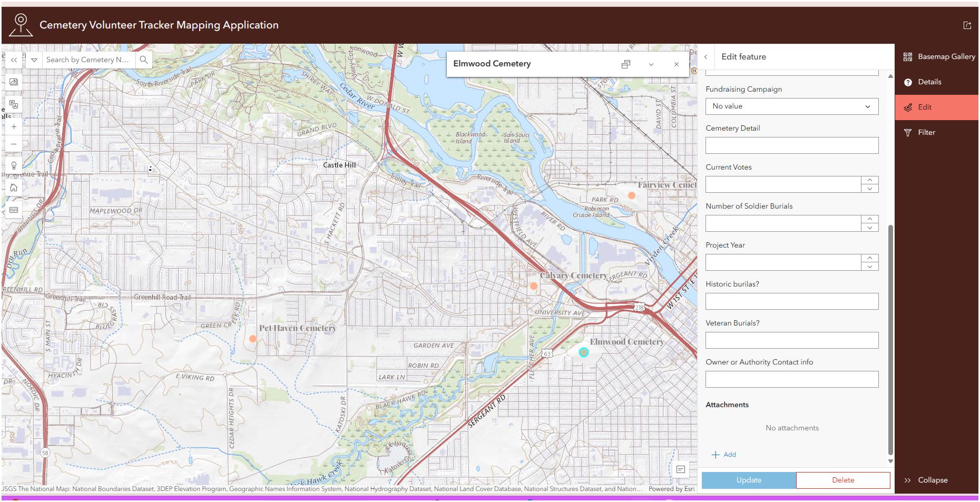Click the Historic burilas? text field
Image resolution: width=980 pixels, height=502 pixels.
point(792,301)
